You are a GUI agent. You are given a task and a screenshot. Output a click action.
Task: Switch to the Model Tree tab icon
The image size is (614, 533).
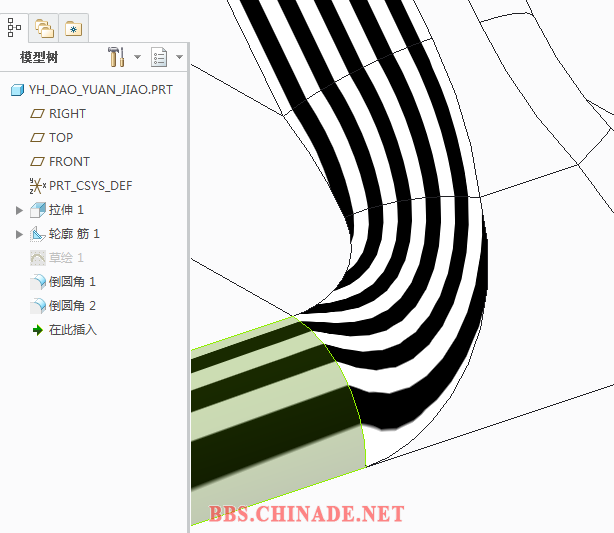click(14, 27)
